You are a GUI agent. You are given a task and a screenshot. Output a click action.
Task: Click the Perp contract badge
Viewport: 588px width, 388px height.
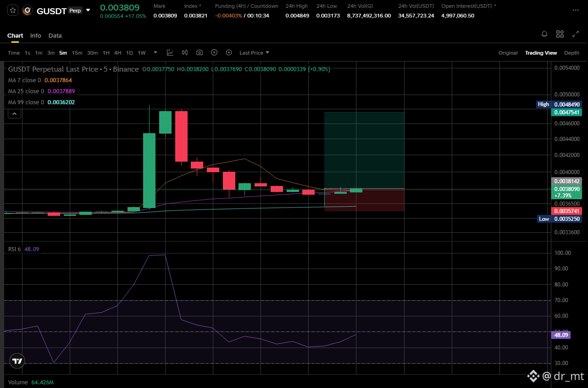pos(75,11)
